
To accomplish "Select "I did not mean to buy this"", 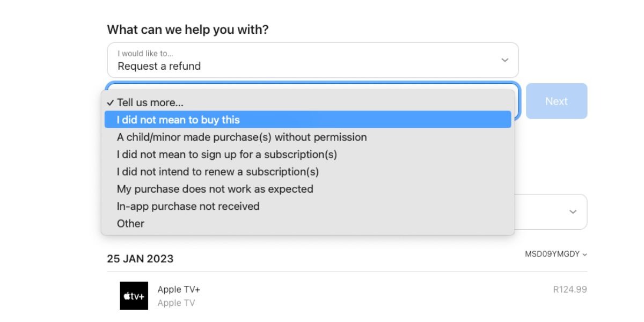I will pyautogui.click(x=180, y=120).
